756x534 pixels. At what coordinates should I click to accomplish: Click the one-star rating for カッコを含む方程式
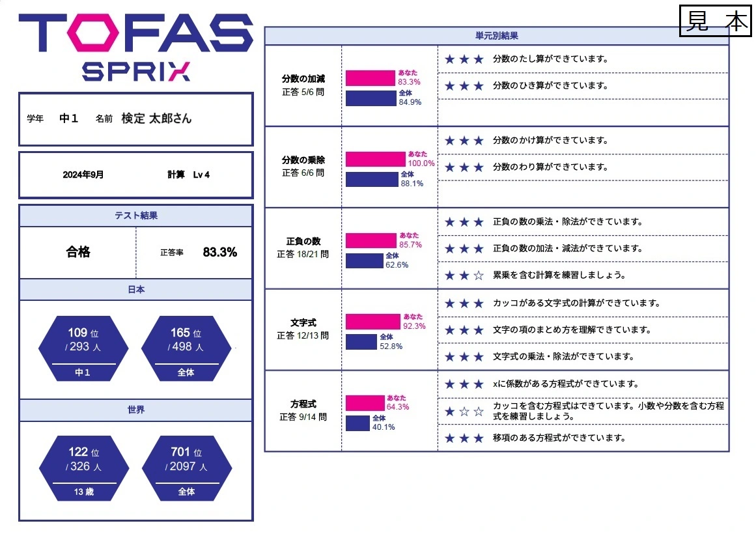[x=464, y=412]
